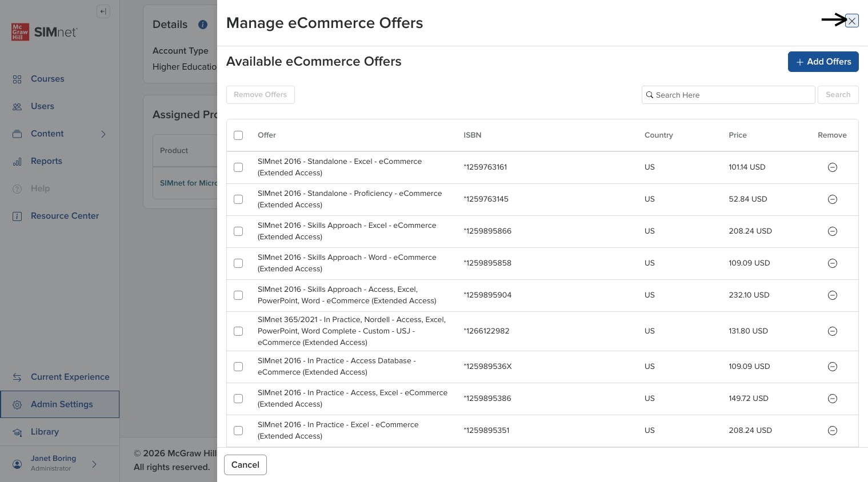Click the search magnifier icon
The width and height of the screenshot is (868, 482).
pyautogui.click(x=650, y=95)
